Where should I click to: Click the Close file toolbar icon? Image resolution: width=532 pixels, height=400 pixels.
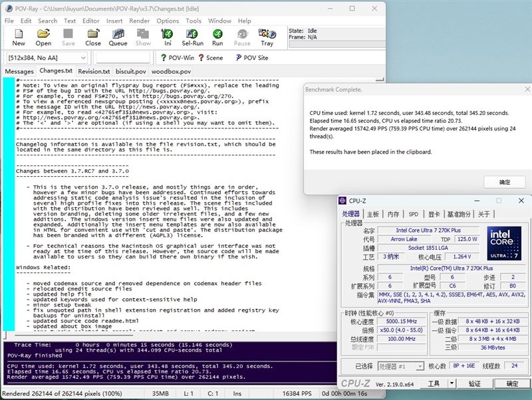[93, 37]
